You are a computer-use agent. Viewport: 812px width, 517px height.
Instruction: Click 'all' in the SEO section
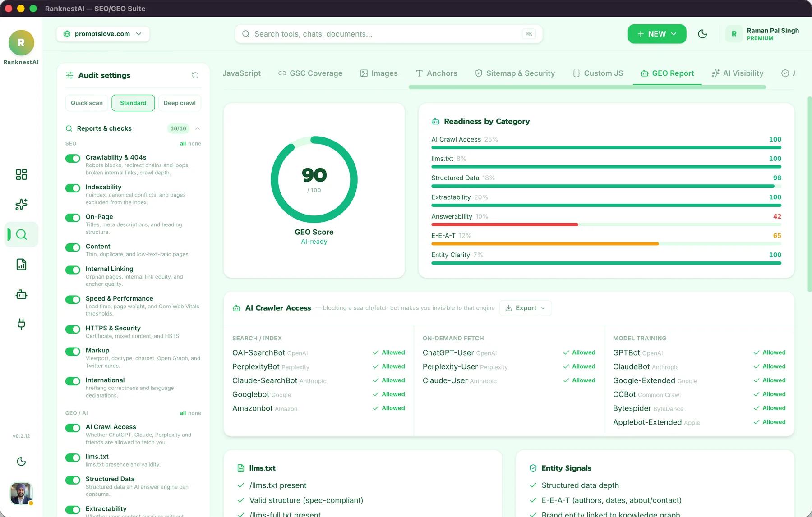click(x=183, y=144)
